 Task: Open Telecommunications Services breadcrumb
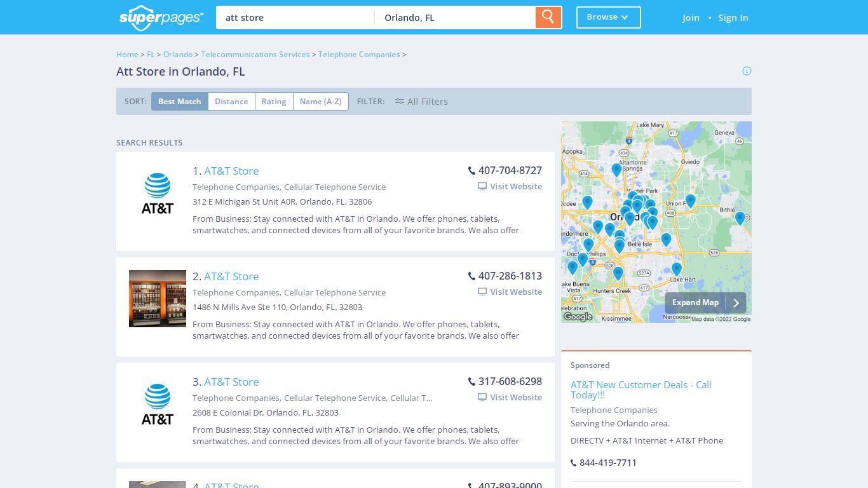255,55
